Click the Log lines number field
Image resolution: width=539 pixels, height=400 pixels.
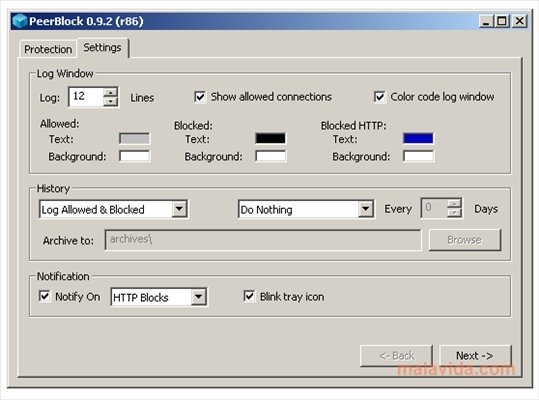(x=86, y=97)
